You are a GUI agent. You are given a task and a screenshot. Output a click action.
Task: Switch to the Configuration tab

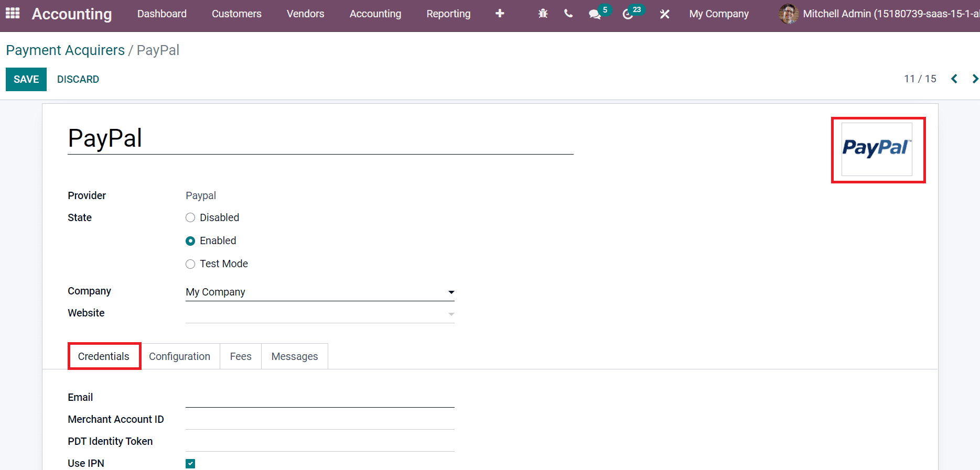click(x=179, y=356)
